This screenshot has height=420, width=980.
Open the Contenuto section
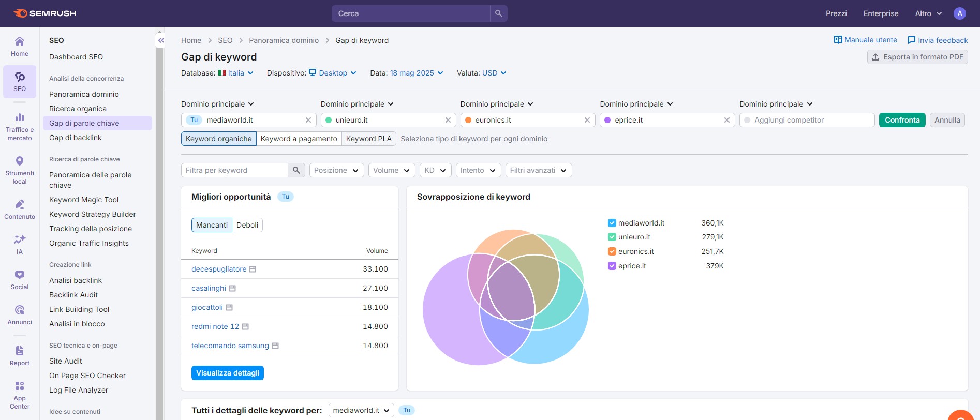[x=20, y=209]
